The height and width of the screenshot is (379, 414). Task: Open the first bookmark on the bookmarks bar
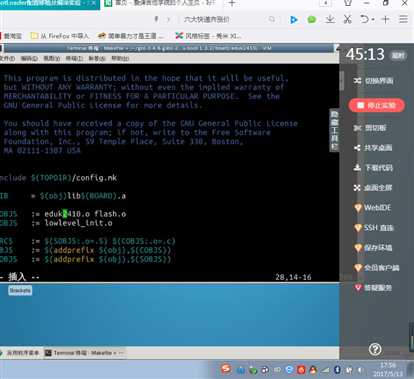coord(11,36)
